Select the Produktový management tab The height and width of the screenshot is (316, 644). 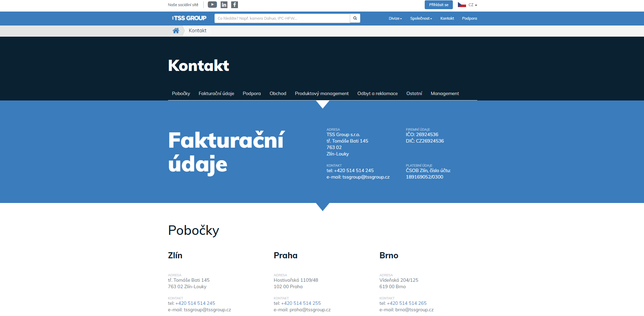click(322, 93)
